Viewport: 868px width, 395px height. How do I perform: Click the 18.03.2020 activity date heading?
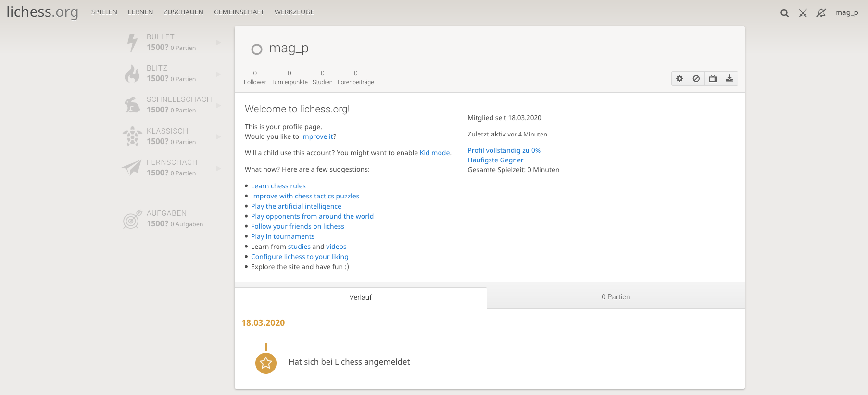pyautogui.click(x=263, y=323)
